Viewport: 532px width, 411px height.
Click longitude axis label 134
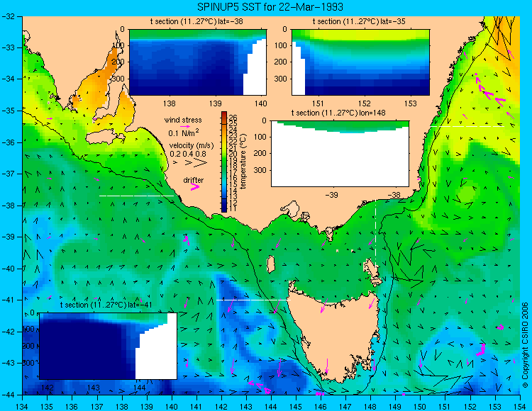point(22,407)
